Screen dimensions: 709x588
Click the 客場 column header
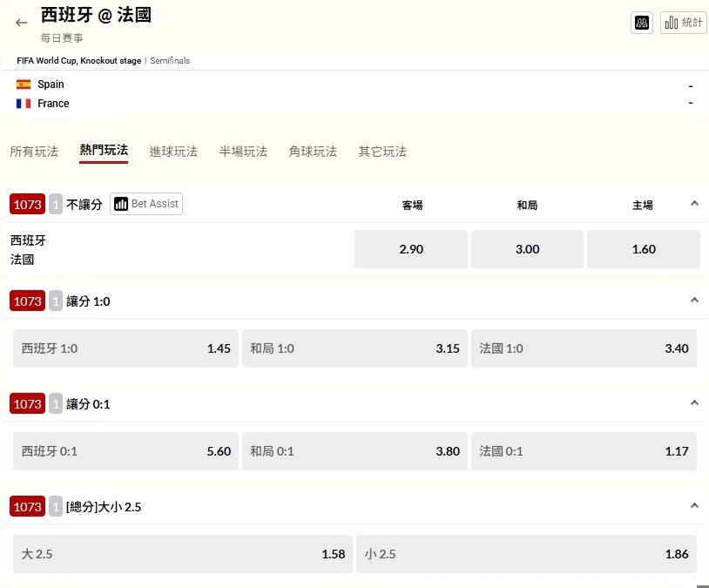pyautogui.click(x=412, y=206)
